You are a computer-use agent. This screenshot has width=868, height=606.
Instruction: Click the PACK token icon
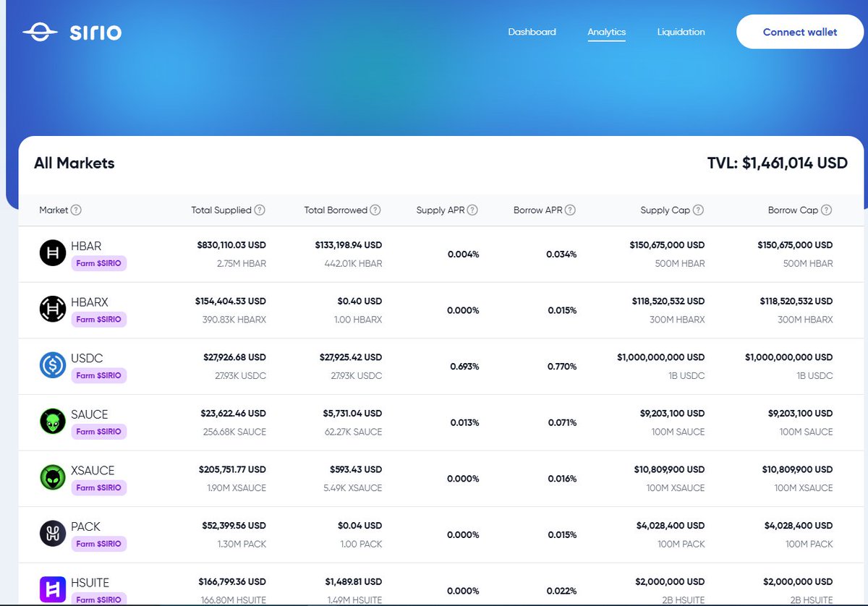pos(53,534)
